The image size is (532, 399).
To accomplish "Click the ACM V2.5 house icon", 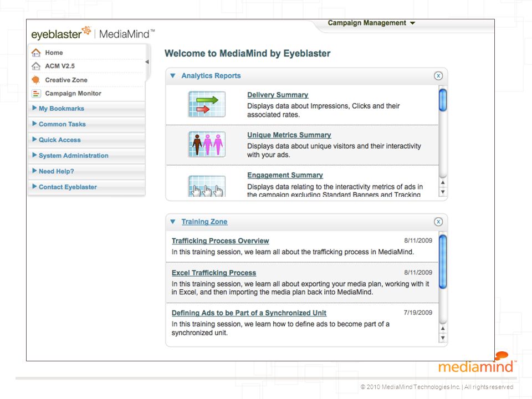I will 36,66.
